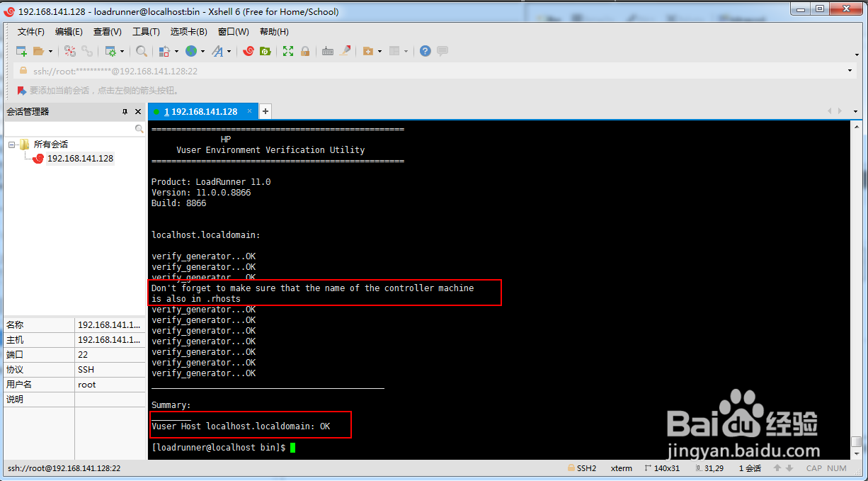Open session Properties via the gear window icon

point(110,51)
